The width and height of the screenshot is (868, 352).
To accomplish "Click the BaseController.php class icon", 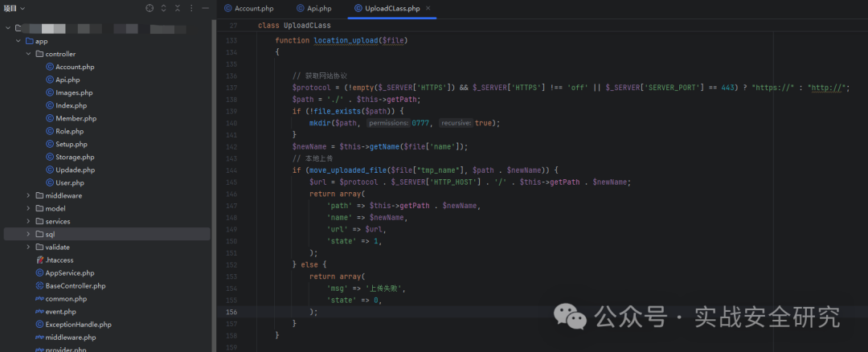I will (39, 286).
